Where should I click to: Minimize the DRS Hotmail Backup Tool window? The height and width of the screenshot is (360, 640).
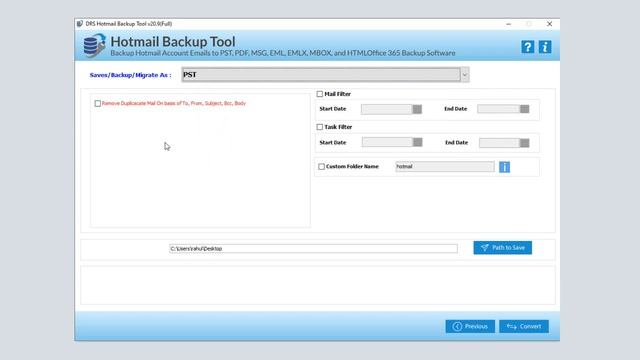(509, 24)
